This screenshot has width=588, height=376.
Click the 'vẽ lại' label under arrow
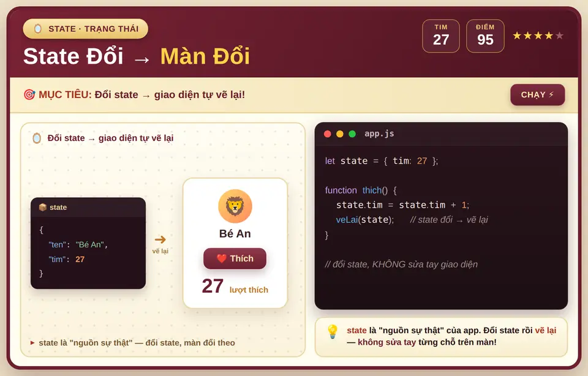point(160,251)
